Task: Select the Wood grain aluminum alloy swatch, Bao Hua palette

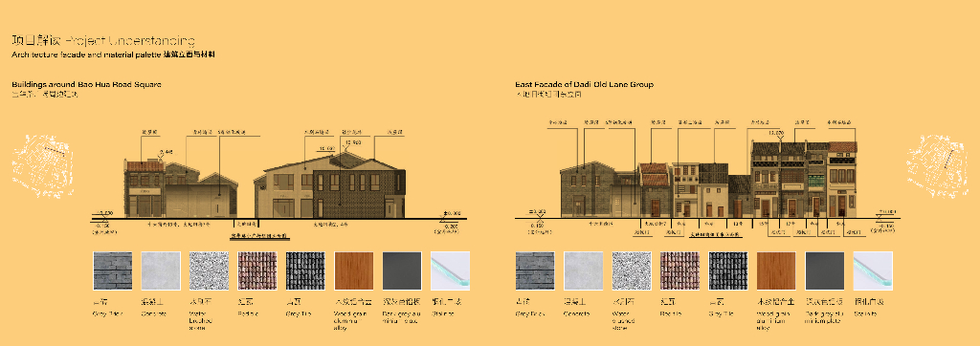Action: click(354, 270)
